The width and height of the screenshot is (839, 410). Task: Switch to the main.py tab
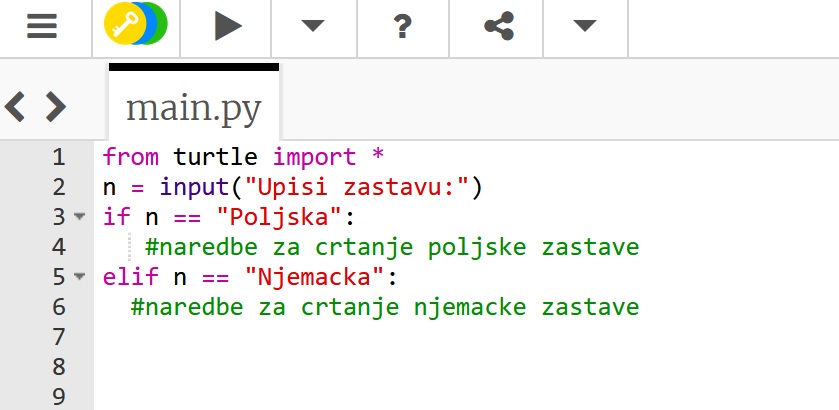coord(193,108)
